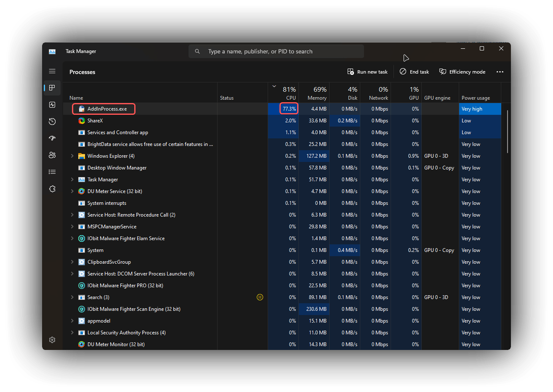Viewport: 553px width, 392px height.
Task: Click the vertical scrollbar thumb
Action: [x=508, y=132]
